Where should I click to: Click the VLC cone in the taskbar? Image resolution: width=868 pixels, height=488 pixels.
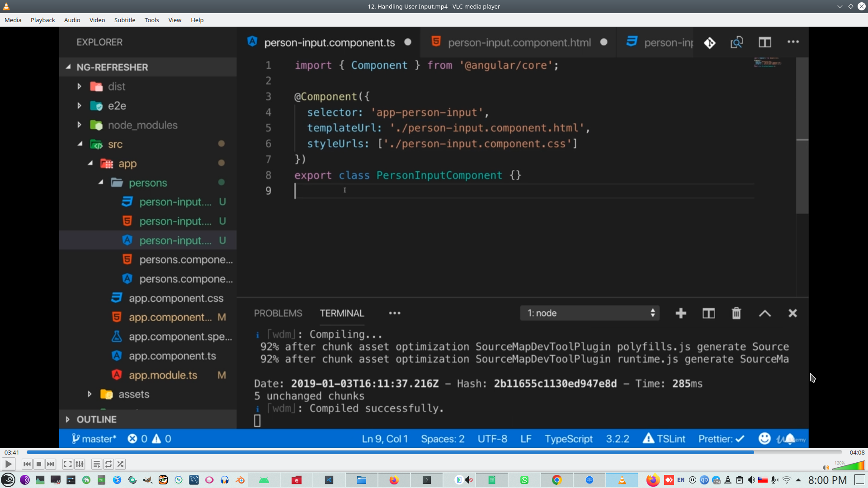622,480
